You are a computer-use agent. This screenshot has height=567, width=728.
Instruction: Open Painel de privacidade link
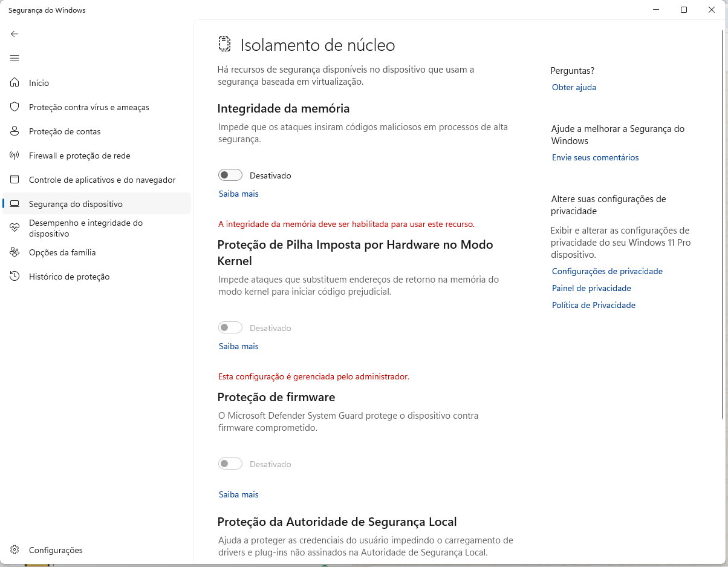pos(591,288)
